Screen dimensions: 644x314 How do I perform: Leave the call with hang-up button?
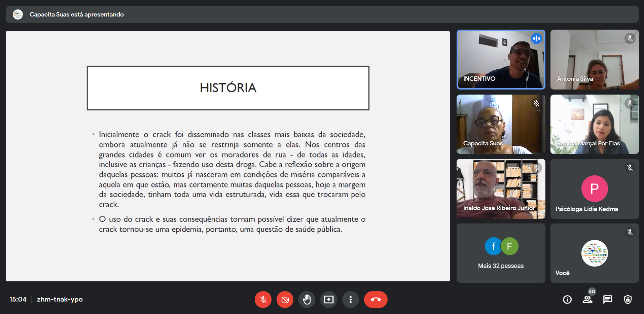coord(375,299)
